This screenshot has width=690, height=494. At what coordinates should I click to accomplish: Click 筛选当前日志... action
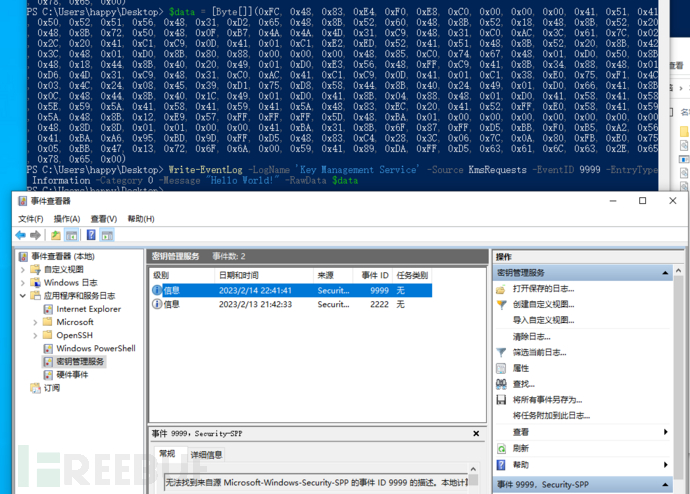point(540,352)
